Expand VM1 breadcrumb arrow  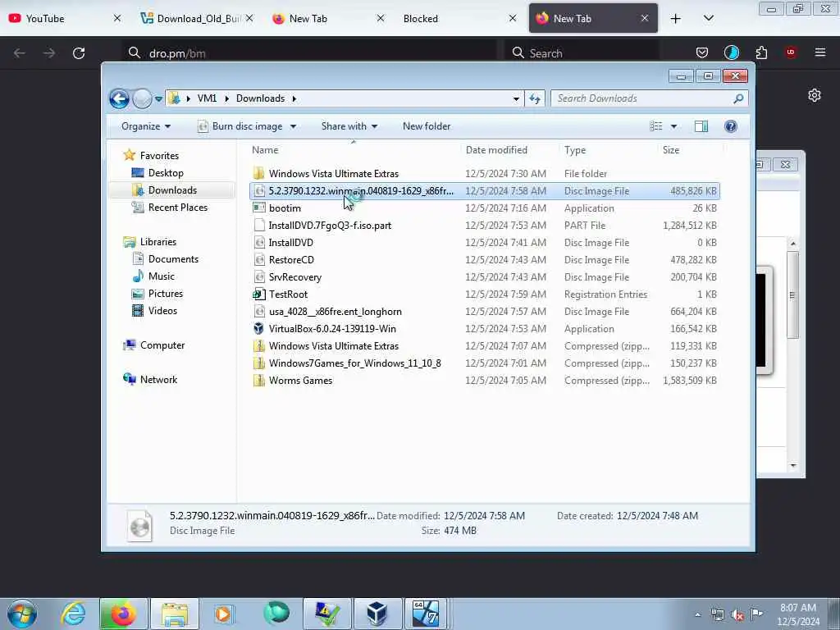click(x=226, y=98)
